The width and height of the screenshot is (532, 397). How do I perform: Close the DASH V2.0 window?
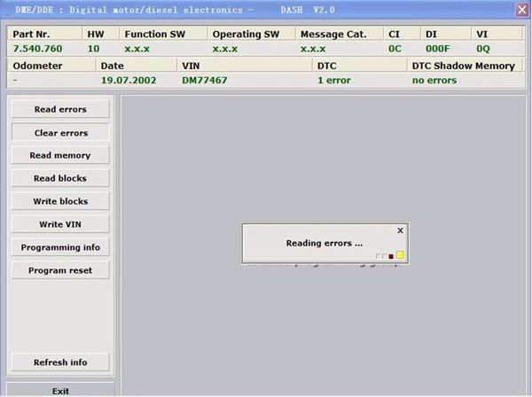click(522, 10)
